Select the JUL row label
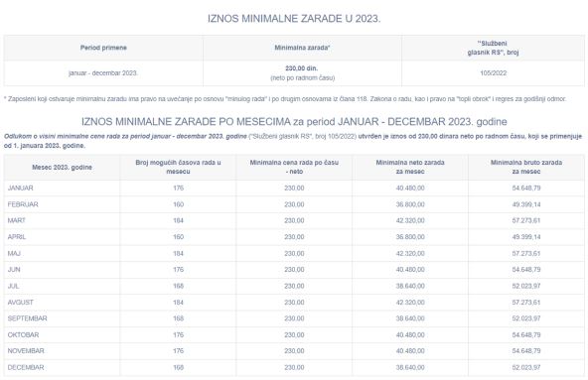The height and width of the screenshot is (380, 588). tap(13, 286)
